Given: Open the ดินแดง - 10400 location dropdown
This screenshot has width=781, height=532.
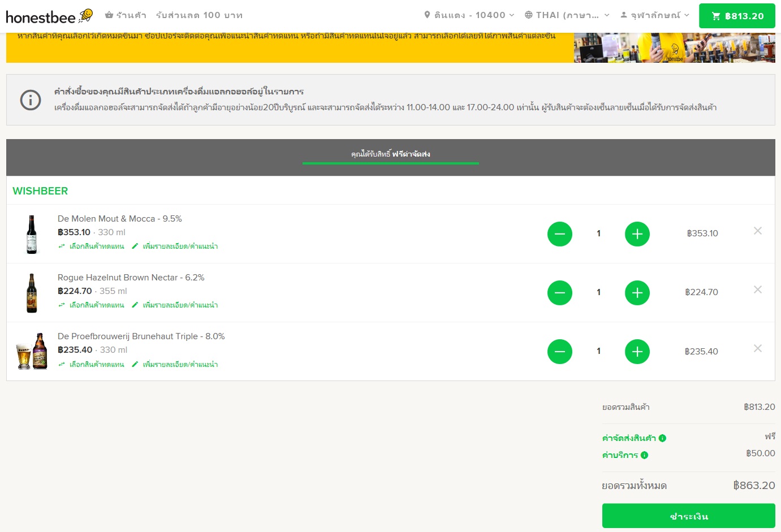Looking at the screenshot, I should click(x=469, y=15).
